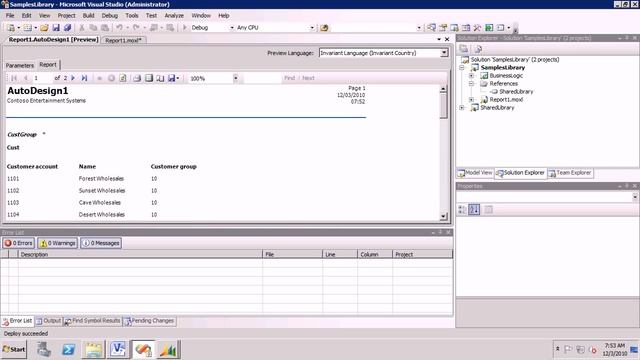This screenshot has height=360, width=640.
Task: Go to the next report page
Action: tap(73, 78)
